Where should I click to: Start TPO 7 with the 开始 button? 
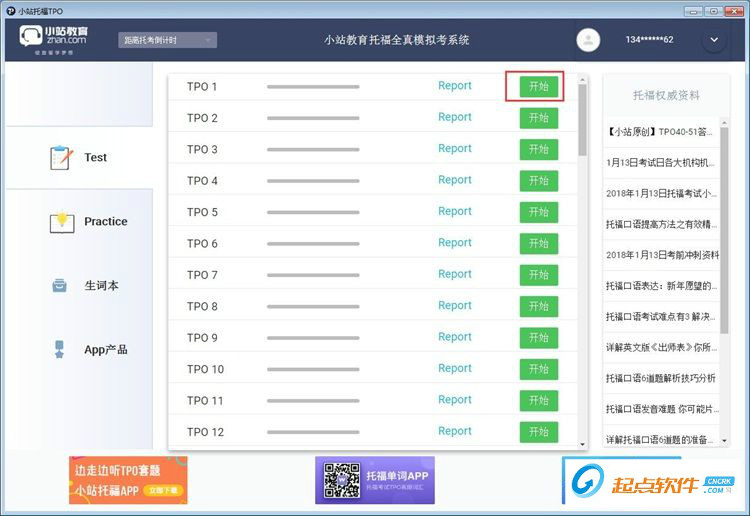pos(539,275)
